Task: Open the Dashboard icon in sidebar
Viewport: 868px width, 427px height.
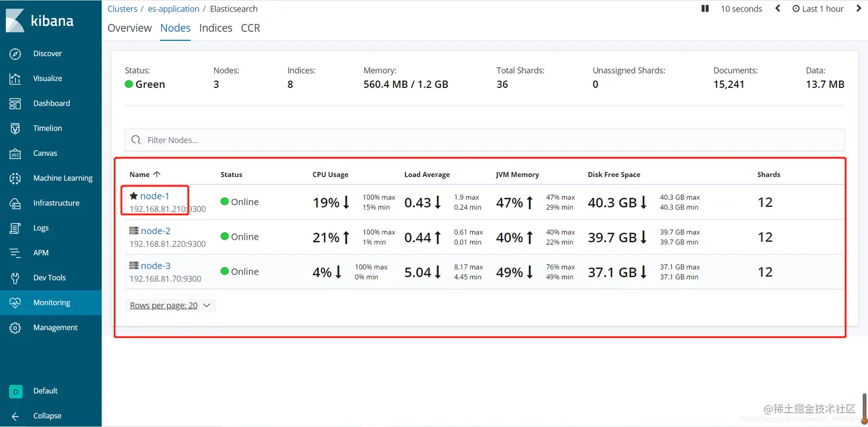Action: click(15, 103)
